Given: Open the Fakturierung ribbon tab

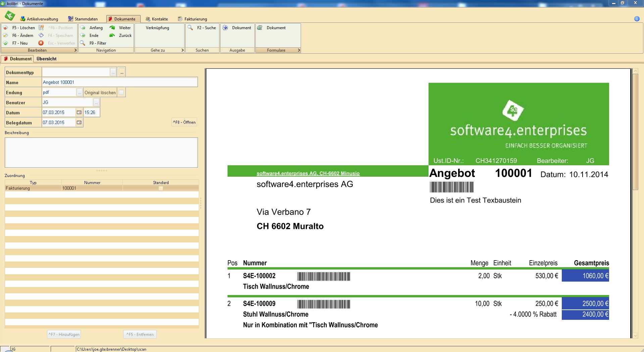Looking at the screenshot, I should [192, 19].
